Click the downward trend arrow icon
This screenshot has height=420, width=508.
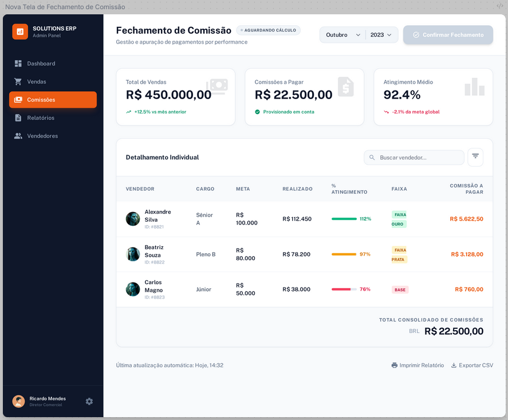[x=386, y=112]
